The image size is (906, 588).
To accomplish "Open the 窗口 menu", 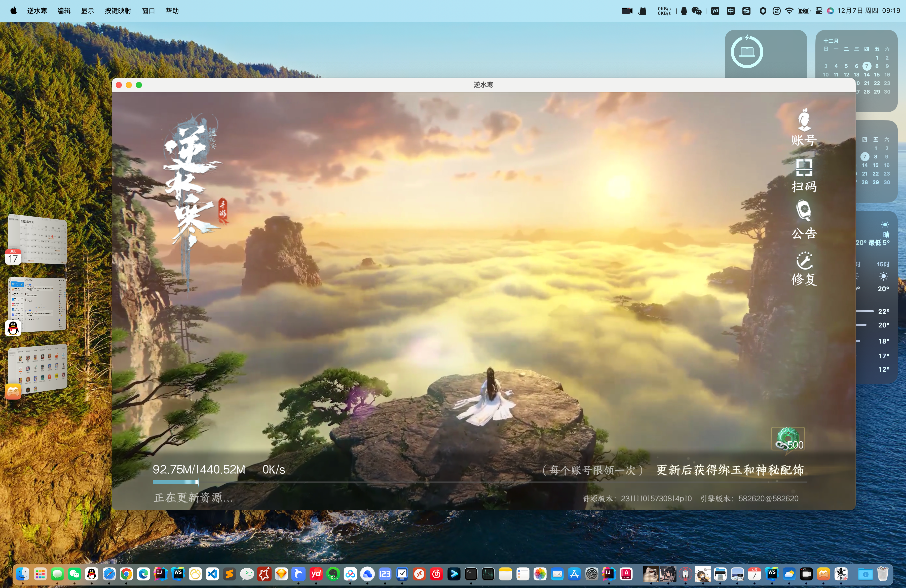I will coord(148,11).
